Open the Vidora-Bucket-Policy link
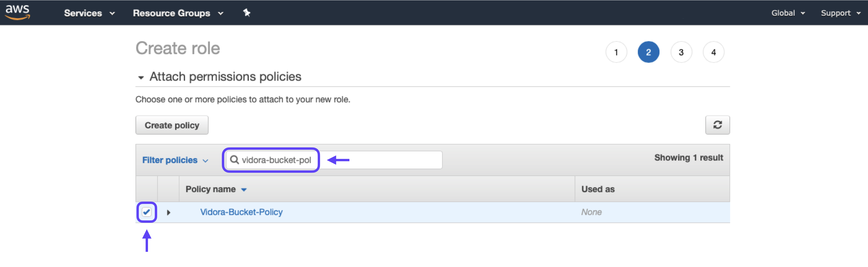868x267 pixels. coord(241,212)
